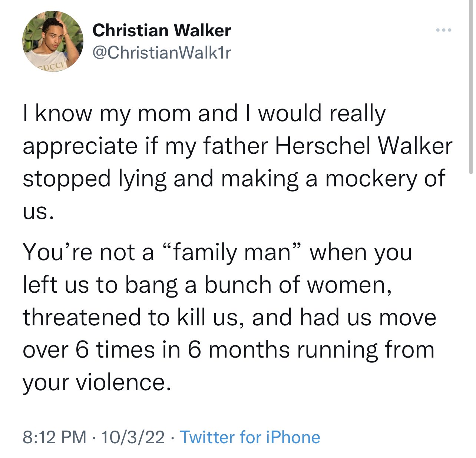476x458 pixels.
Task: Click the phrase "left us to bang"
Action: (x=101, y=285)
